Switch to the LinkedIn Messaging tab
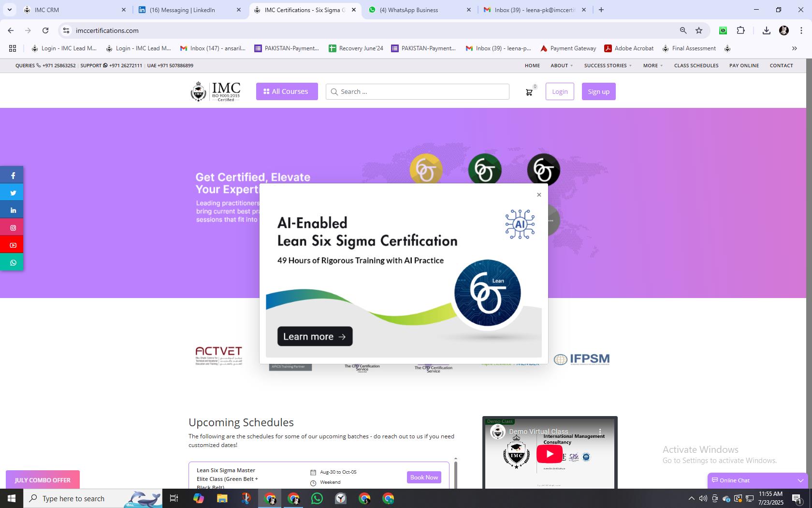812x508 pixels. point(189,10)
